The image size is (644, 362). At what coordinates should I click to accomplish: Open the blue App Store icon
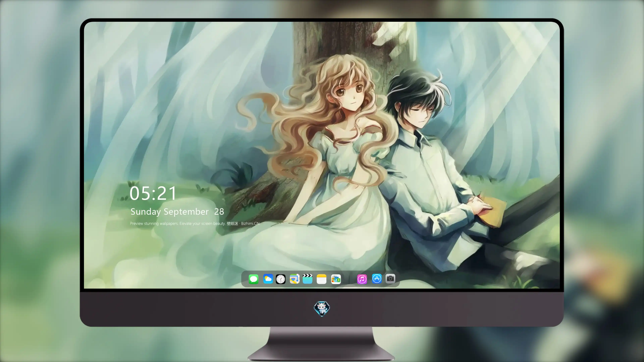[377, 279]
